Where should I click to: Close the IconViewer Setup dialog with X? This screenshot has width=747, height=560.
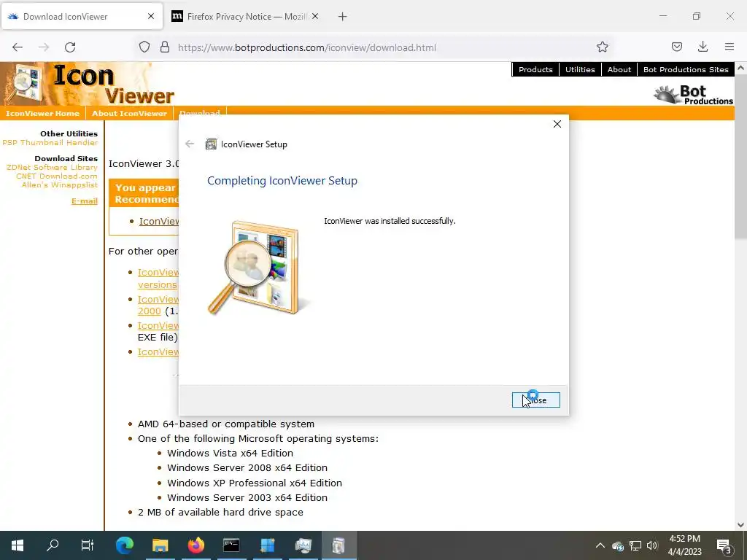557,124
